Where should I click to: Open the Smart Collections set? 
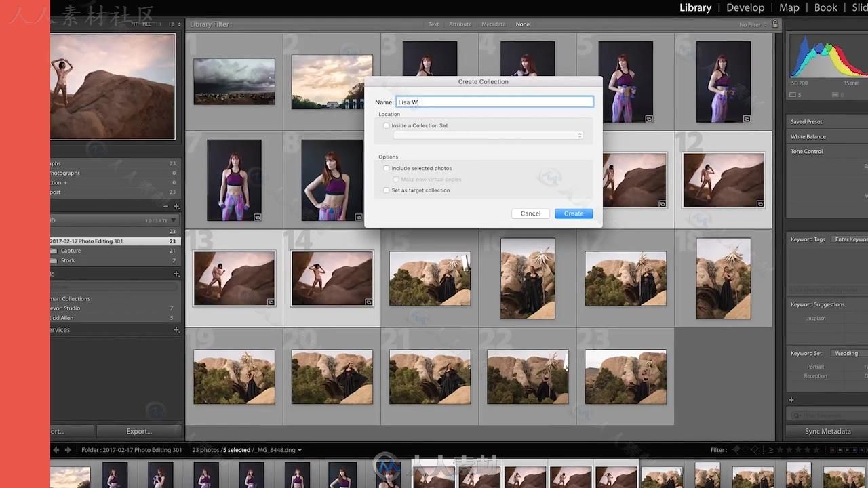(x=69, y=299)
